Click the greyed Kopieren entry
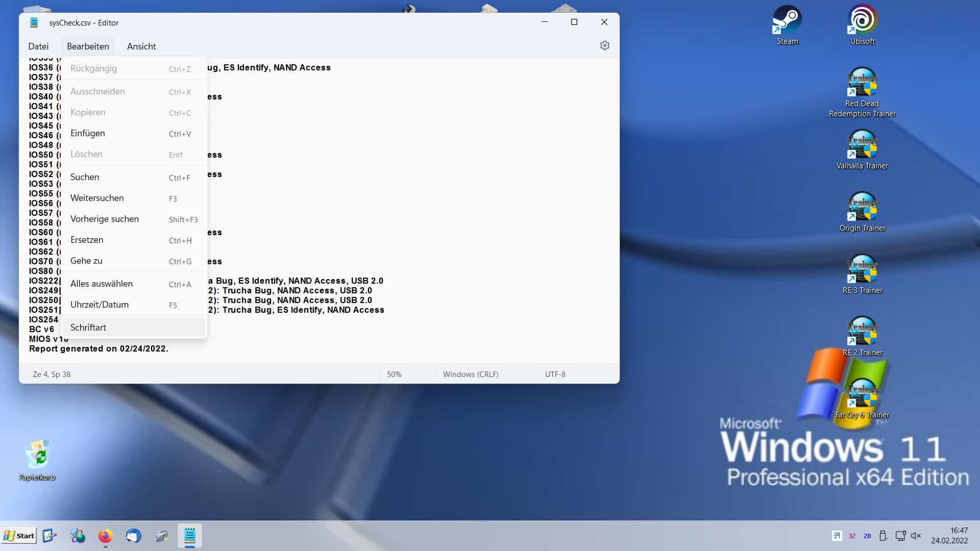This screenshot has width=980, height=551. point(134,112)
